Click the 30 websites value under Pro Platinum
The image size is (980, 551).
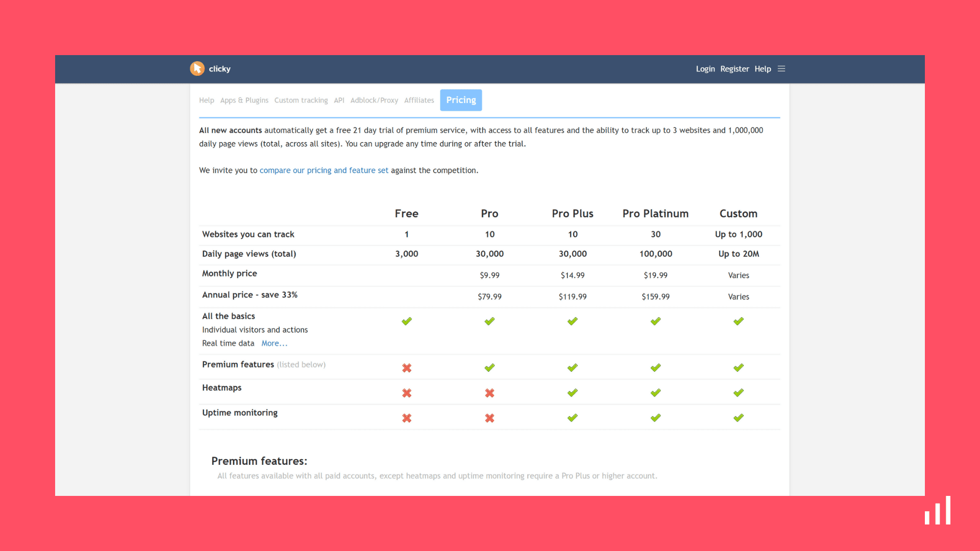click(656, 234)
